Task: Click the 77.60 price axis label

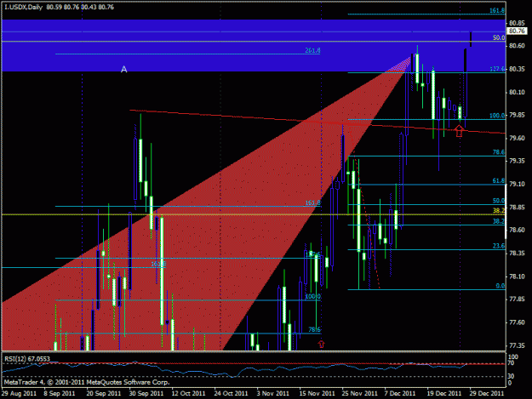Action: (517, 322)
